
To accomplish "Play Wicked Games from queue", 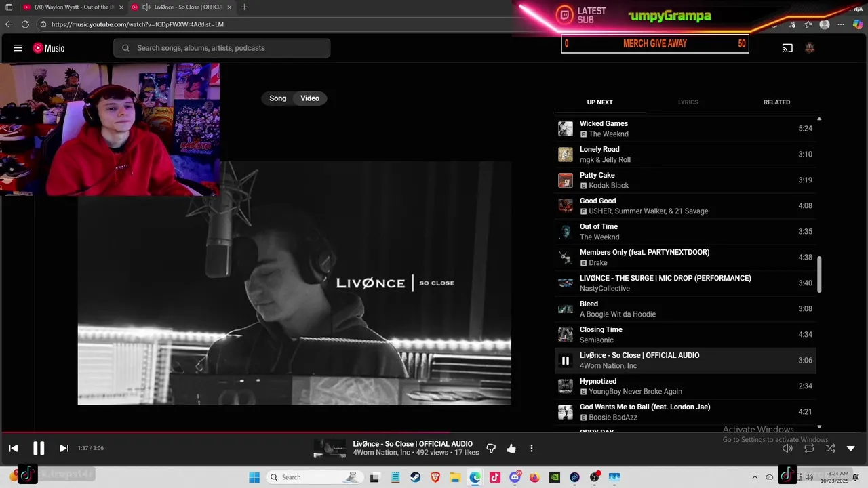I will click(685, 128).
